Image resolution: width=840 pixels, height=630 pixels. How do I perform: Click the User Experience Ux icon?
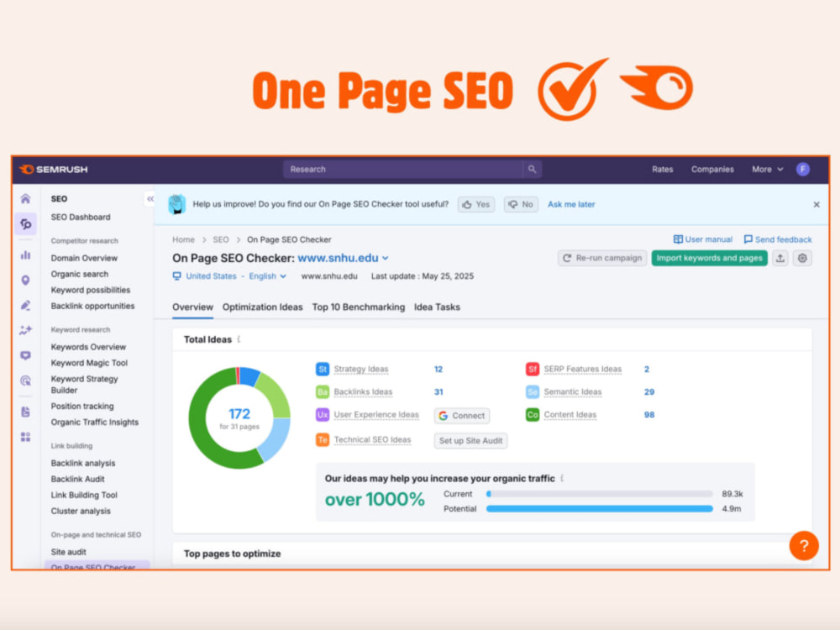point(323,415)
